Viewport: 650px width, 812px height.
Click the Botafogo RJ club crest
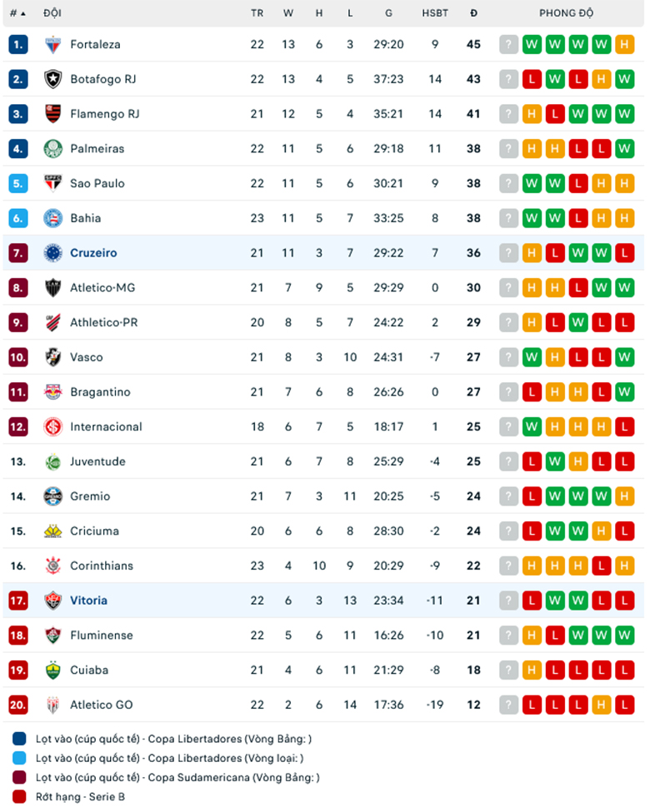click(x=52, y=79)
